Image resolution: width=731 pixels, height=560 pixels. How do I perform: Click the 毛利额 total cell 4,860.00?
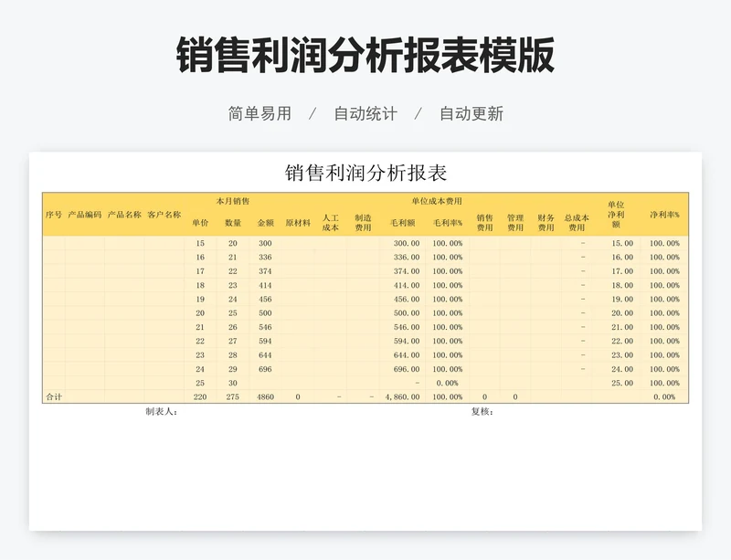(x=402, y=397)
